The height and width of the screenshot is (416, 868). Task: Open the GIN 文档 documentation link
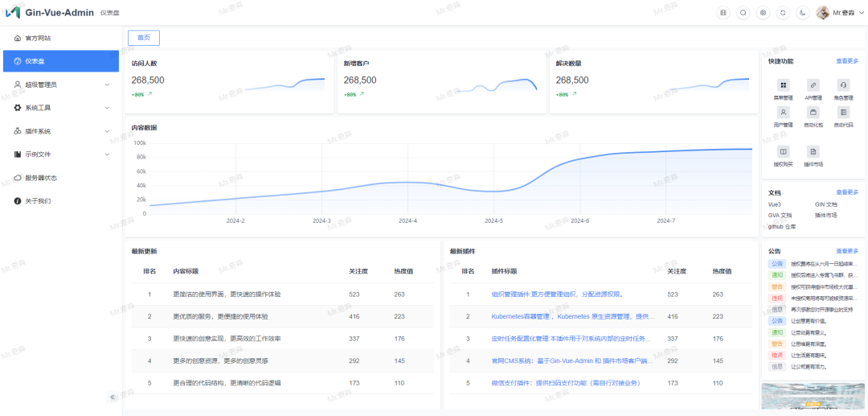(825, 204)
